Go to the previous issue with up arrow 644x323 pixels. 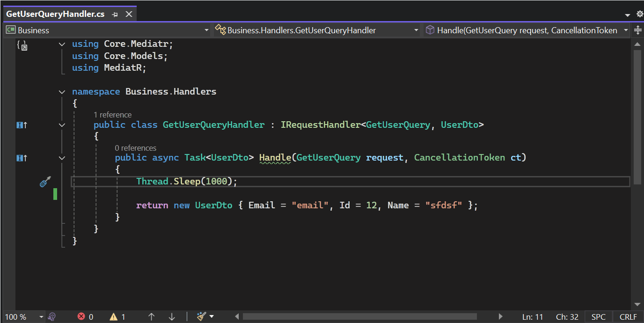click(151, 317)
